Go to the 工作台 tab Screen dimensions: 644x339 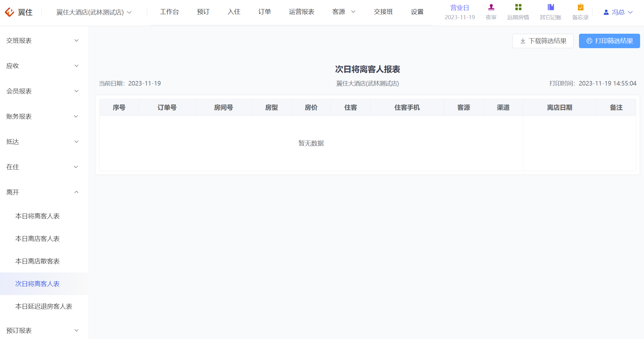[169, 12]
